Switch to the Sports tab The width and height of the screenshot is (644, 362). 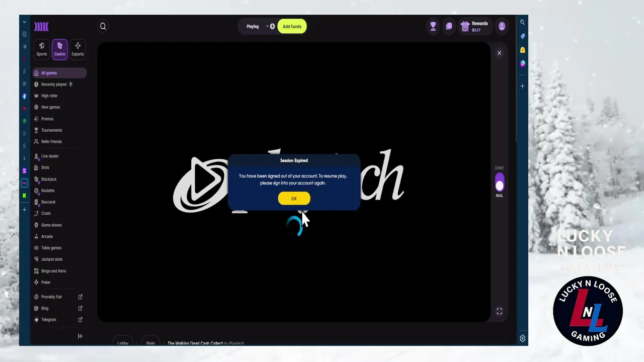coord(42,49)
